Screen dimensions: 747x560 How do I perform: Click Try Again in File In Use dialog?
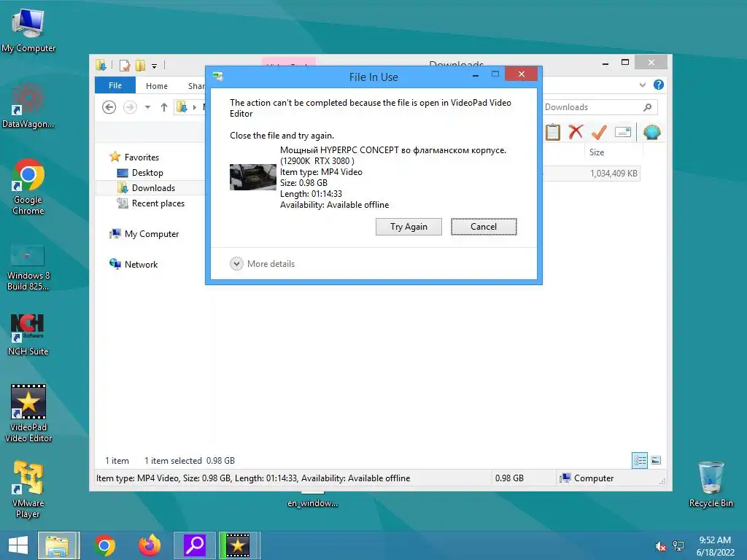[409, 227]
